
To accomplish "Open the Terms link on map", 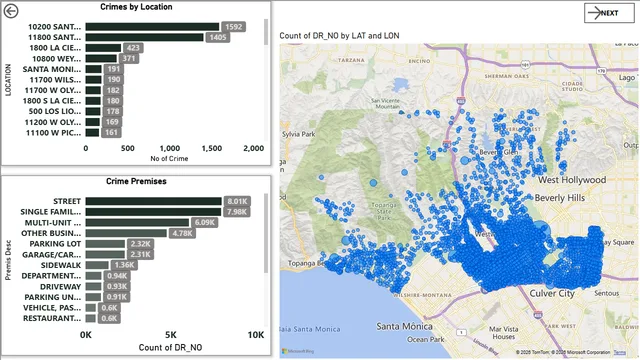I will point(620,352).
